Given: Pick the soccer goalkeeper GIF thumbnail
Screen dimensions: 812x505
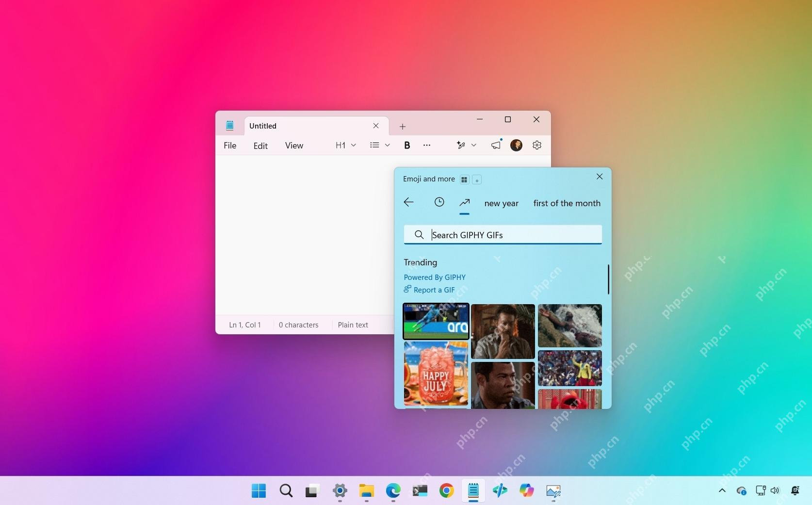Looking at the screenshot, I should (436, 321).
